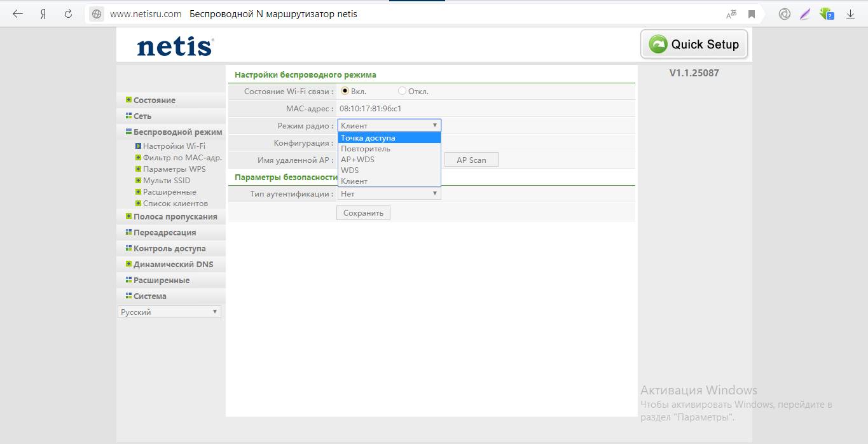868x444 pixels.
Task: Choose Точка доступа in radio mode list
Action: point(389,138)
